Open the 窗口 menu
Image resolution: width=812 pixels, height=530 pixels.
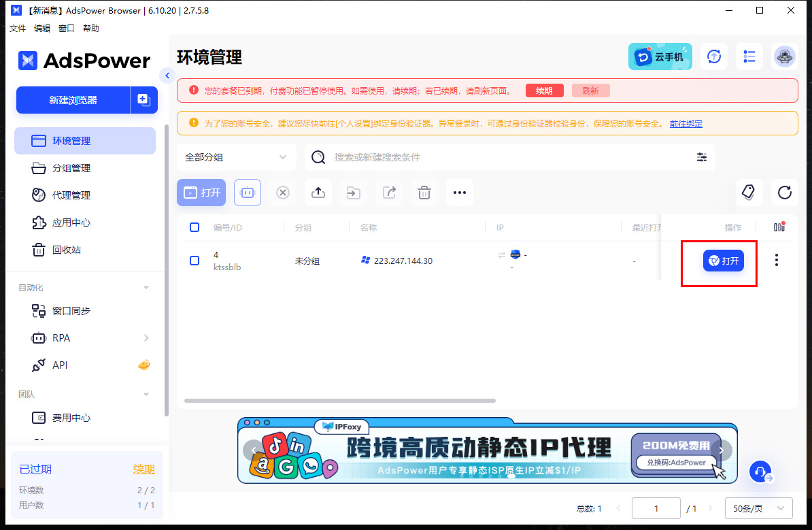tap(66, 29)
